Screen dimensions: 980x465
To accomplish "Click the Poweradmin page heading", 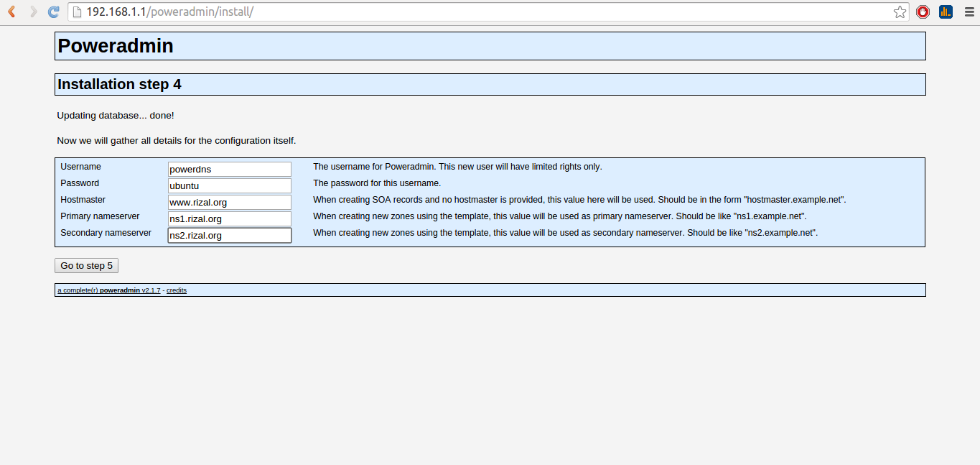I will coord(116,46).
